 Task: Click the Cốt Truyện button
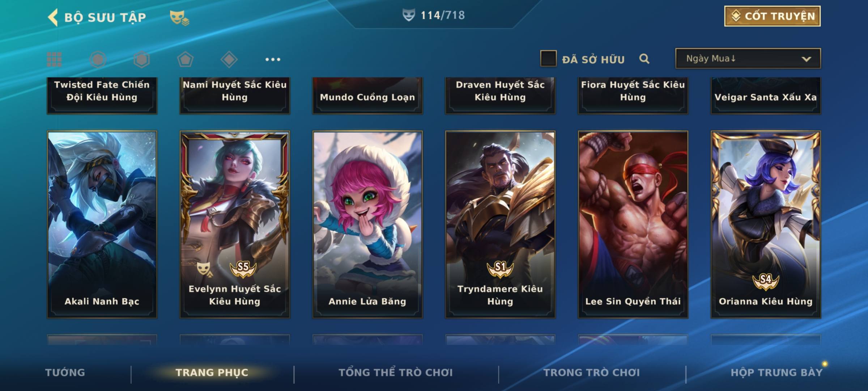click(772, 16)
